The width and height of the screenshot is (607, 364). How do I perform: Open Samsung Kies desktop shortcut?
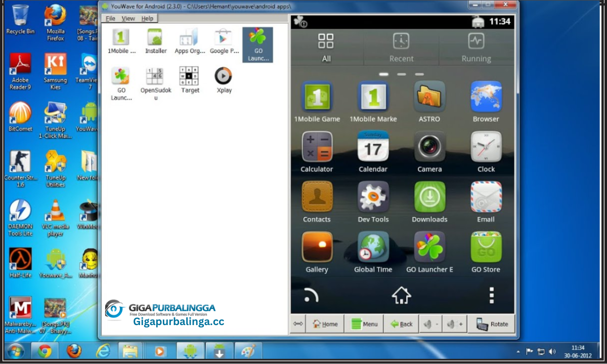[56, 72]
